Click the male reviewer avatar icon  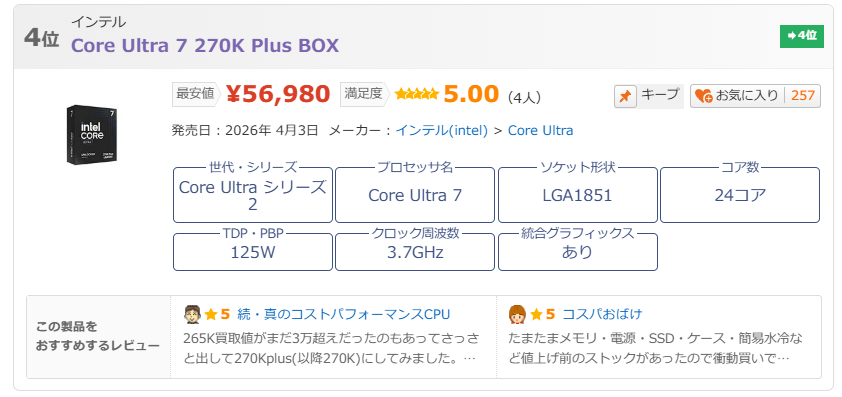pyautogui.click(x=192, y=314)
